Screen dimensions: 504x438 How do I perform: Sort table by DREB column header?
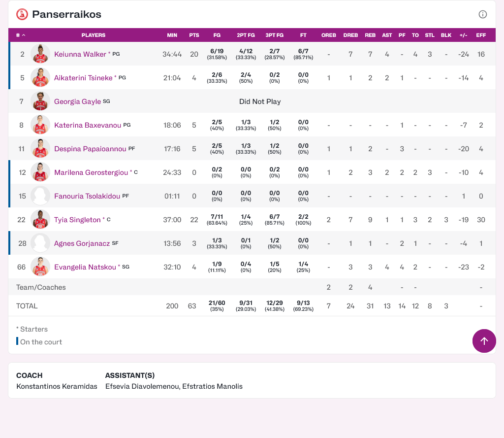point(350,35)
